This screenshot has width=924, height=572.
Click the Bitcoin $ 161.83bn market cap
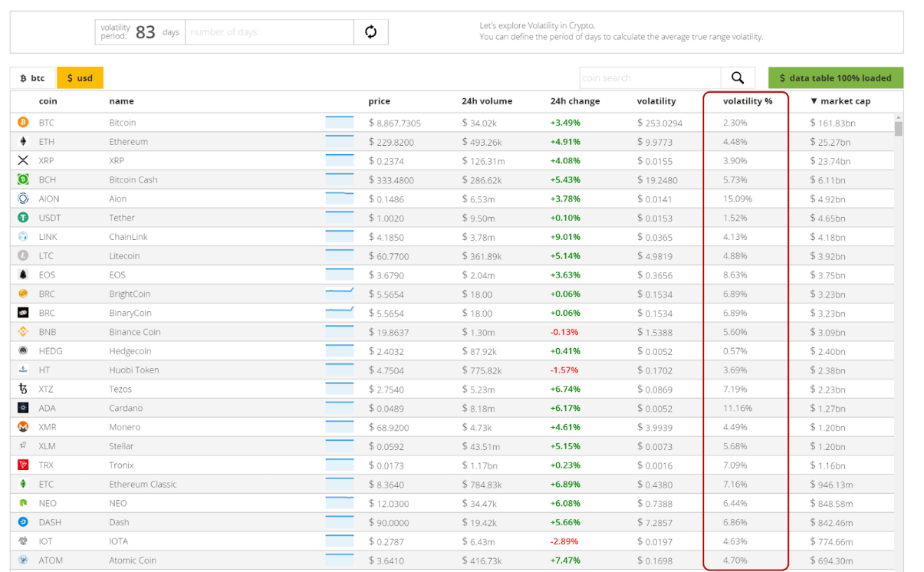click(x=834, y=123)
